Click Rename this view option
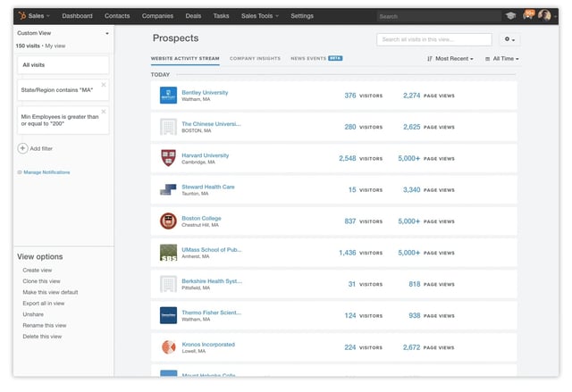This screenshot has height=392, width=572. click(x=45, y=325)
